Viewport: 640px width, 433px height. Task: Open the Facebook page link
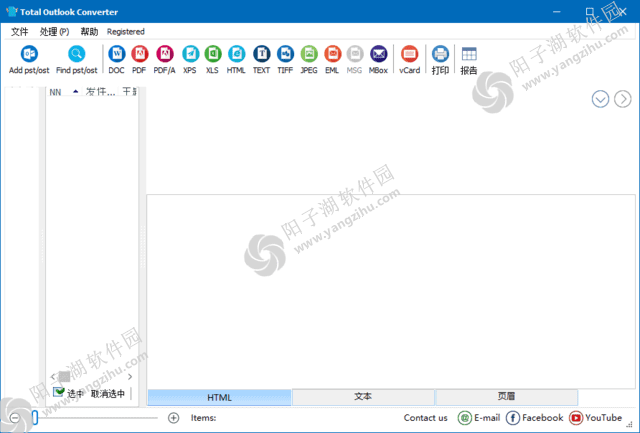tap(534, 417)
